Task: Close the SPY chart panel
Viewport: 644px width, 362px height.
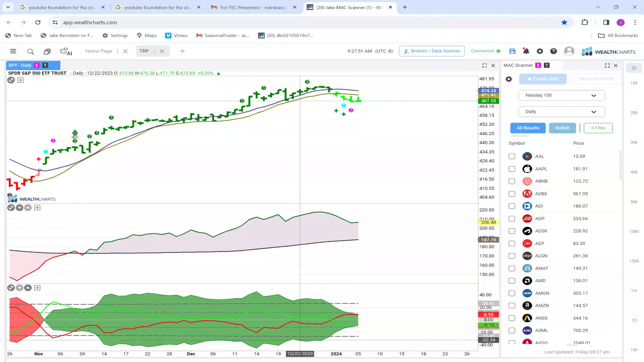Action: pyautogui.click(x=493, y=65)
